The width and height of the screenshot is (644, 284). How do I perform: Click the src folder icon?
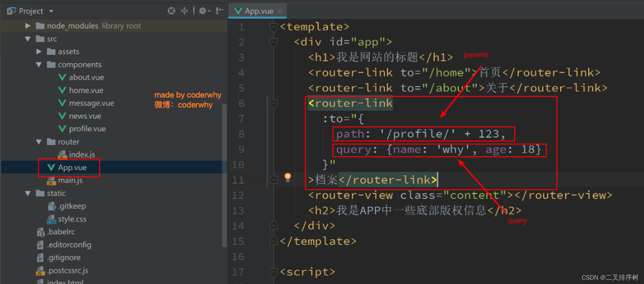click(x=40, y=39)
